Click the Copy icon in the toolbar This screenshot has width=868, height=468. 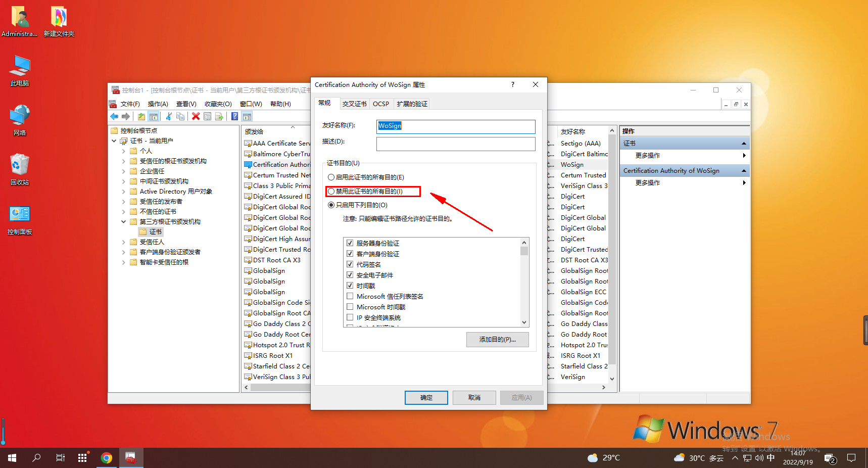pos(180,116)
